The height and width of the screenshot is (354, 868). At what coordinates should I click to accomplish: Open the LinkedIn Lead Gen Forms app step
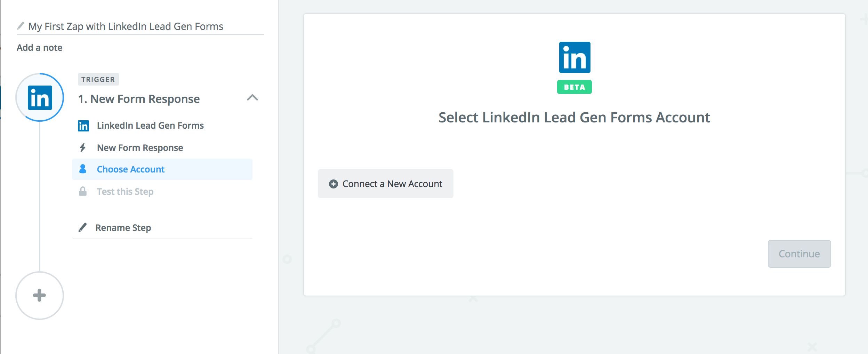pos(150,126)
